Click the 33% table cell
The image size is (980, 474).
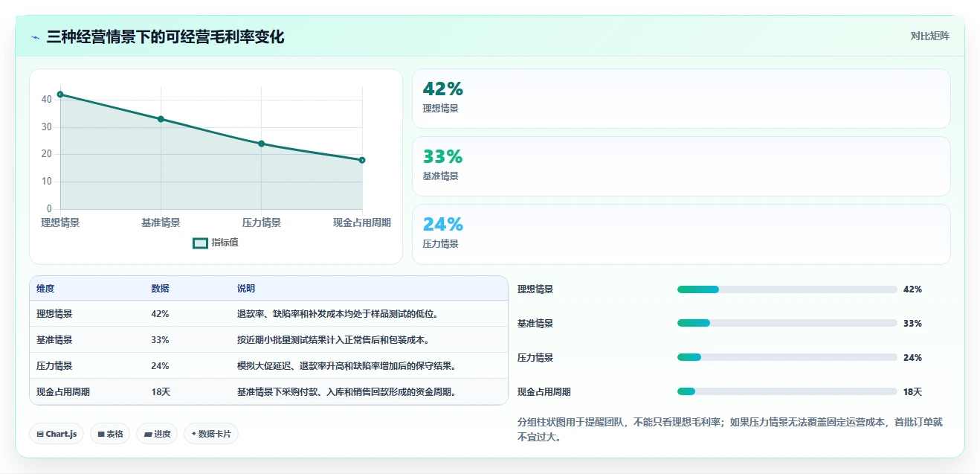pos(160,340)
